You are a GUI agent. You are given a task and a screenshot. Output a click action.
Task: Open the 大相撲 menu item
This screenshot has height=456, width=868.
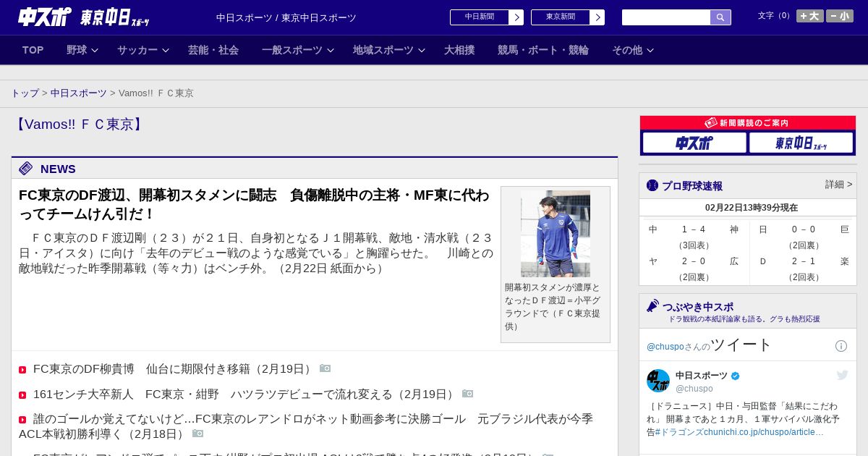point(459,50)
